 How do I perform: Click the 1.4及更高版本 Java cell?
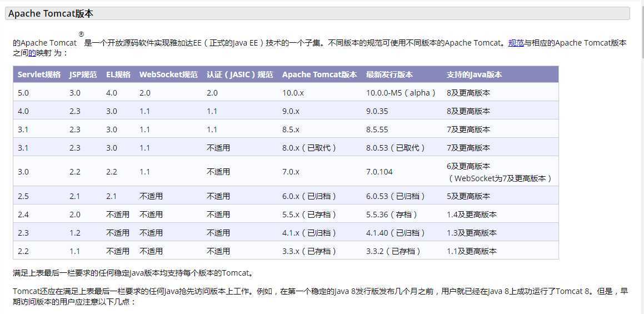click(472, 215)
